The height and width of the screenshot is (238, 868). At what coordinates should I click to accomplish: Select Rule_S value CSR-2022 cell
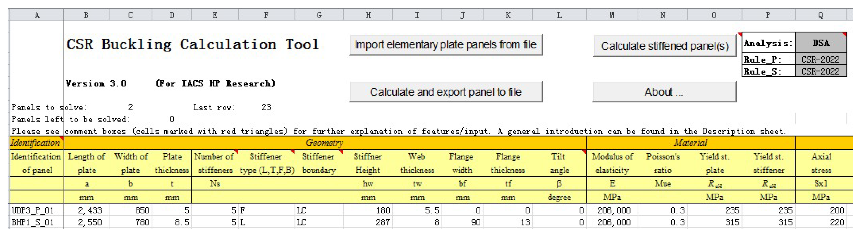click(820, 71)
